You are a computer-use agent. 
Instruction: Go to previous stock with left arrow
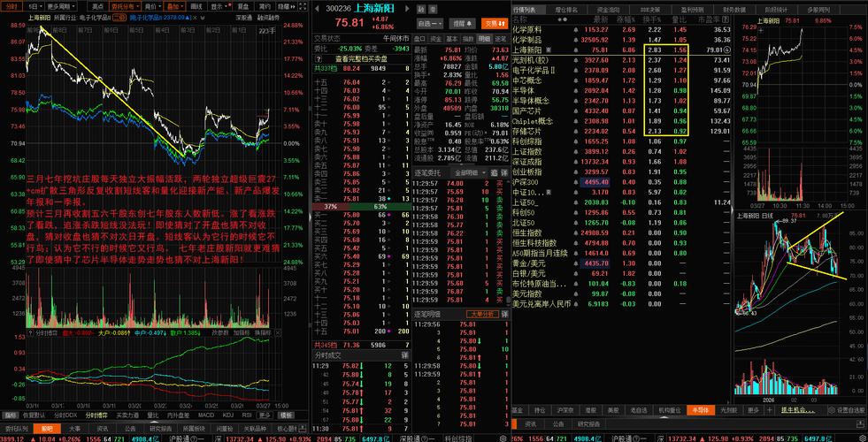[x=317, y=9]
